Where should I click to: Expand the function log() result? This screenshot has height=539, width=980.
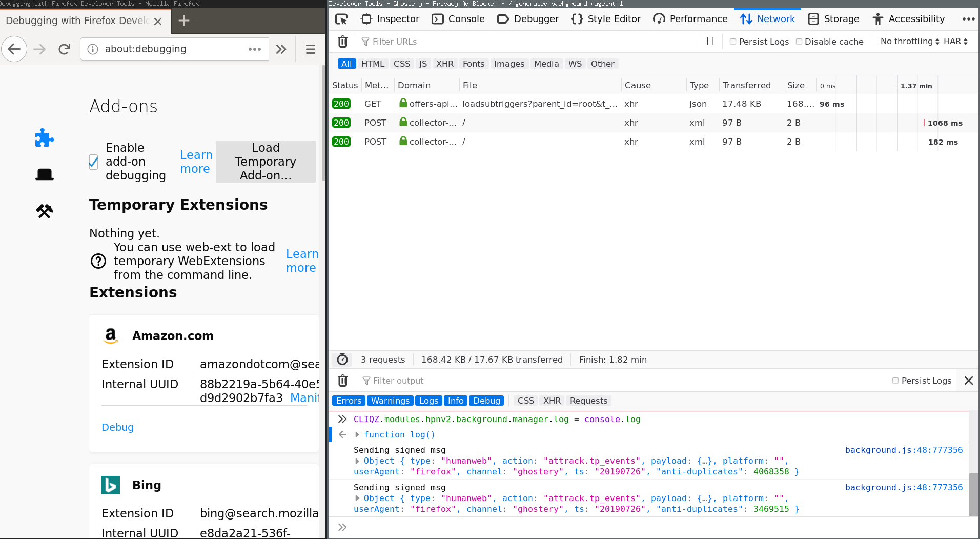click(x=357, y=434)
